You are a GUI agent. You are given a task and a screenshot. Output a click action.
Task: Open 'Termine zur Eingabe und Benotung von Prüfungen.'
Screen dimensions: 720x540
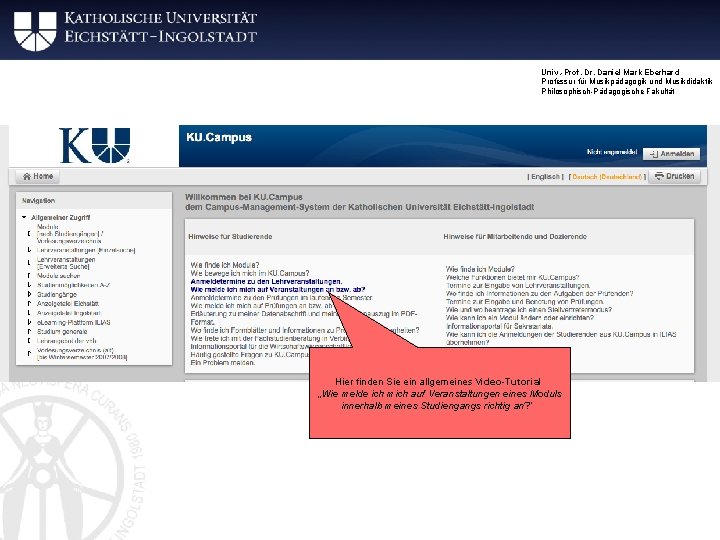(x=525, y=302)
